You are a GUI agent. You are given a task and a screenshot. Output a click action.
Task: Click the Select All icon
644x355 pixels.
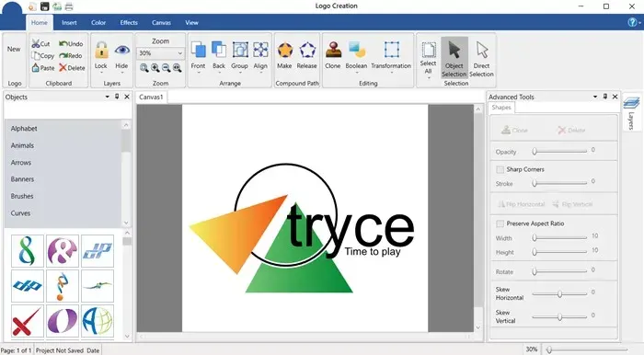click(x=429, y=50)
